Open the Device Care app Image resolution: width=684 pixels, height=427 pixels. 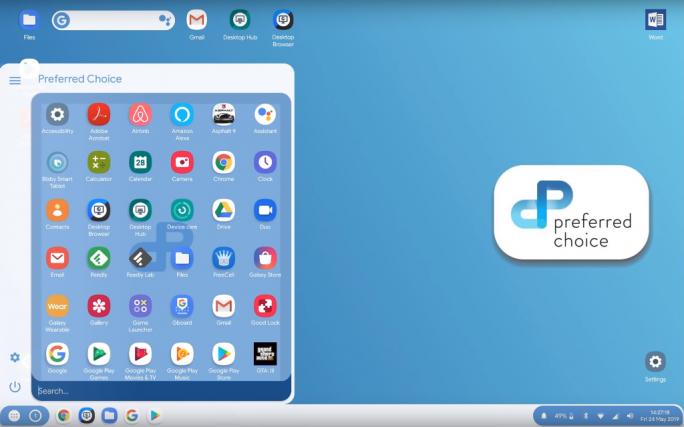182,210
